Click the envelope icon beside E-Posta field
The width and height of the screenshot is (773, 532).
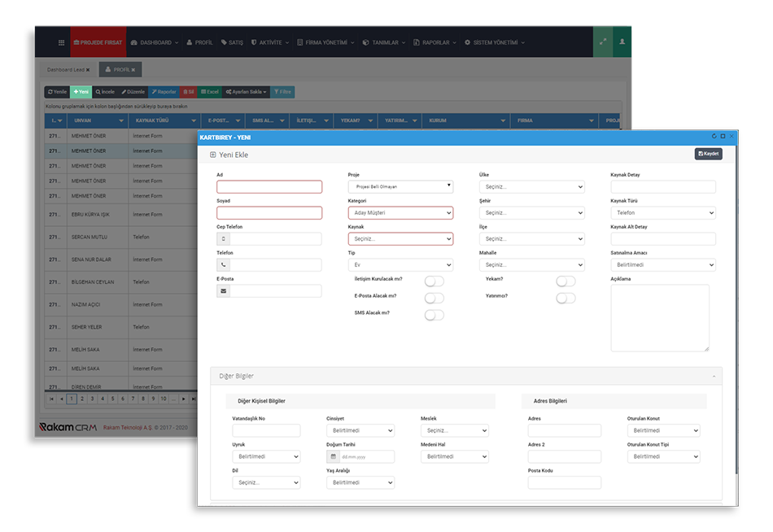coord(224,291)
